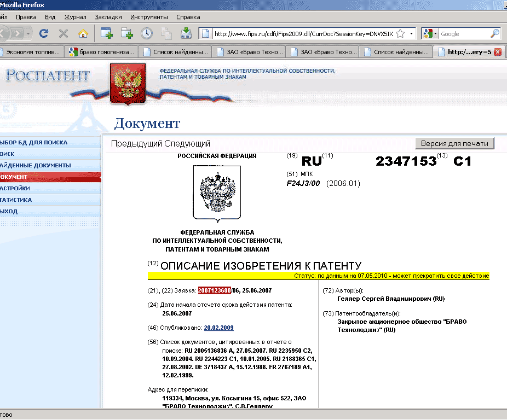The image size is (507, 420).
Task: Open НАСТРОЙКИ sidebar item
Action: (x=50, y=188)
